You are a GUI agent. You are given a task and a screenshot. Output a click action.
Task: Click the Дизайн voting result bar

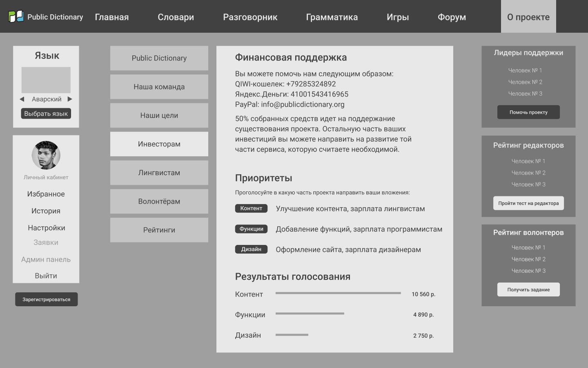click(292, 335)
